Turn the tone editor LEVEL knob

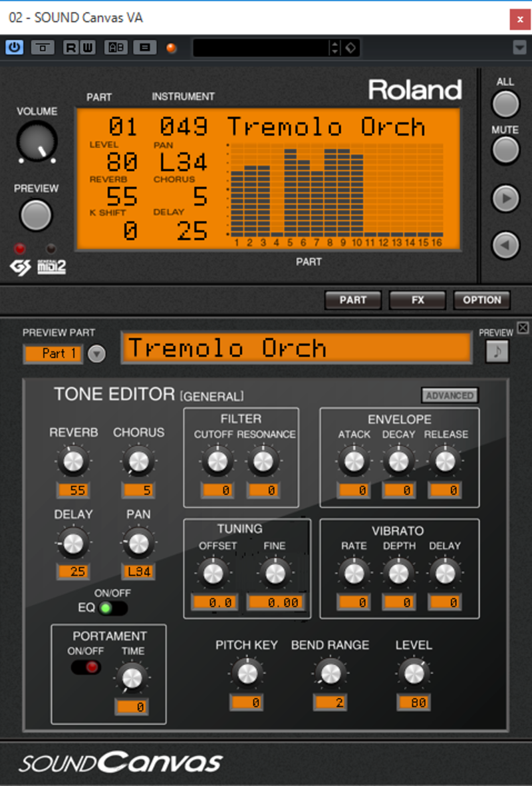[x=414, y=674]
